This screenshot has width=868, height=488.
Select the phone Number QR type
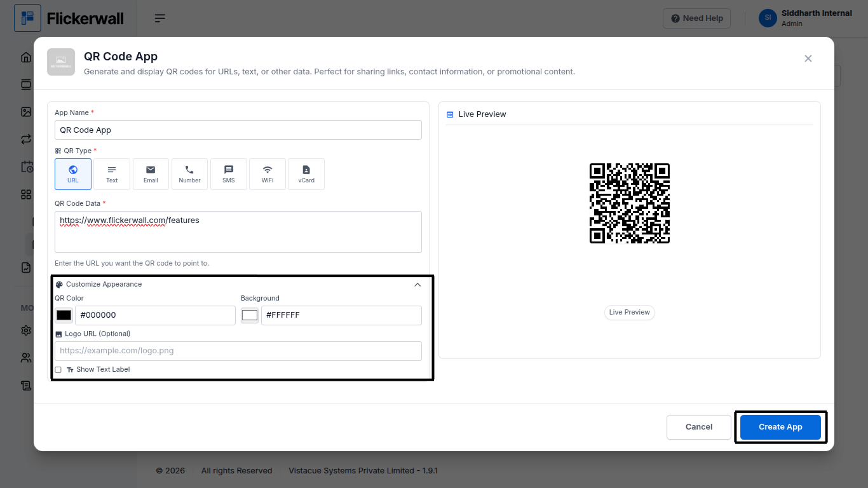(189, 175)
